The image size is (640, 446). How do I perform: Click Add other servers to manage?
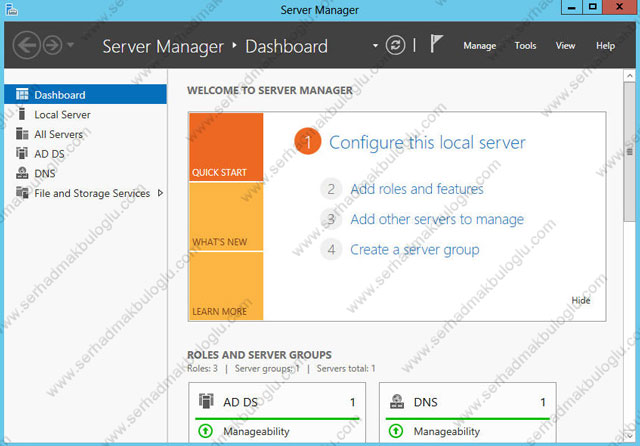437,219
